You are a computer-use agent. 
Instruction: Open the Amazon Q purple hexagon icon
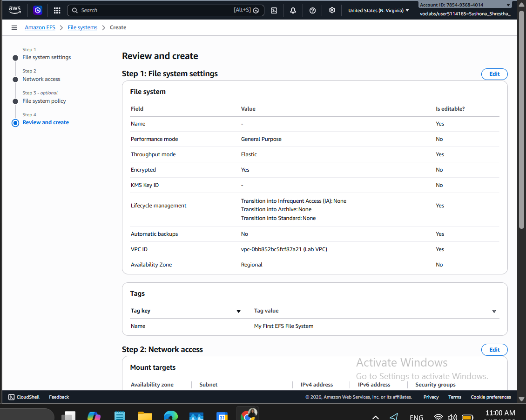point(38,10)
